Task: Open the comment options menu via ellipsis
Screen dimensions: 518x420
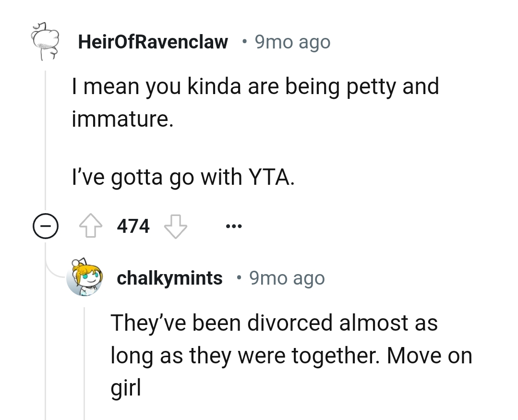Action: [x=234, y=226]
